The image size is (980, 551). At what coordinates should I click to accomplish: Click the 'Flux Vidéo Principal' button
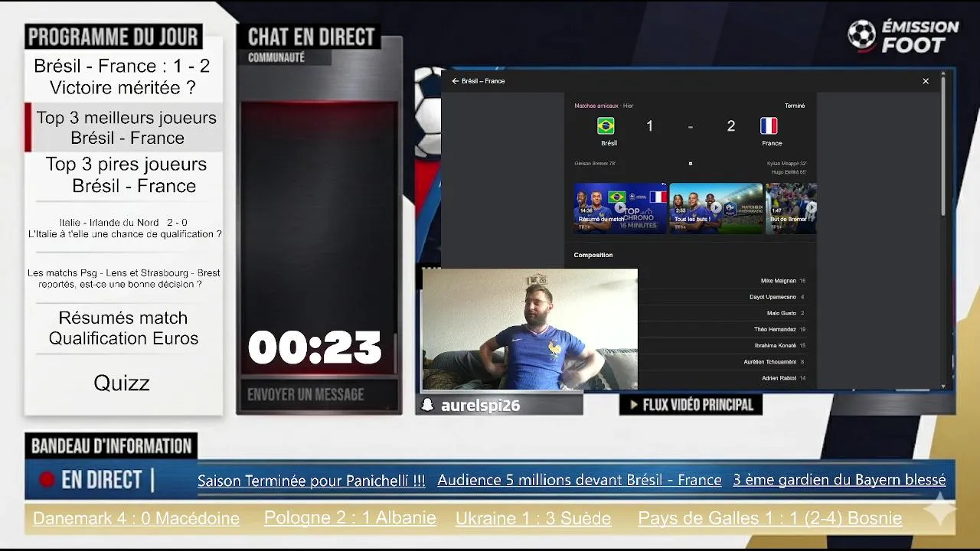[691, 405]
